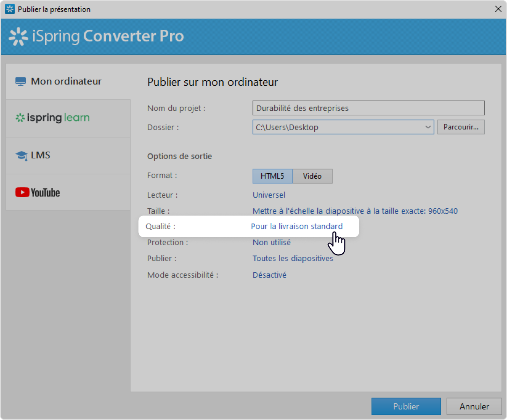Click the computer monitor icon

(x=21, y=81)
